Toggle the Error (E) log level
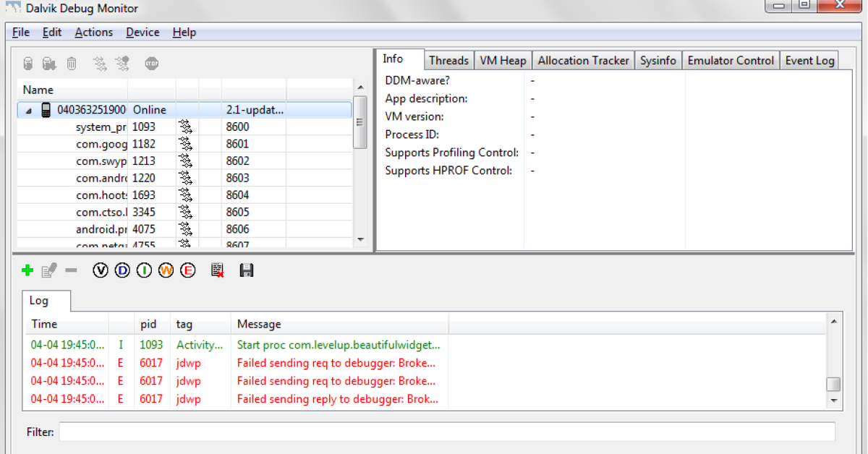 tap(188, 270)
